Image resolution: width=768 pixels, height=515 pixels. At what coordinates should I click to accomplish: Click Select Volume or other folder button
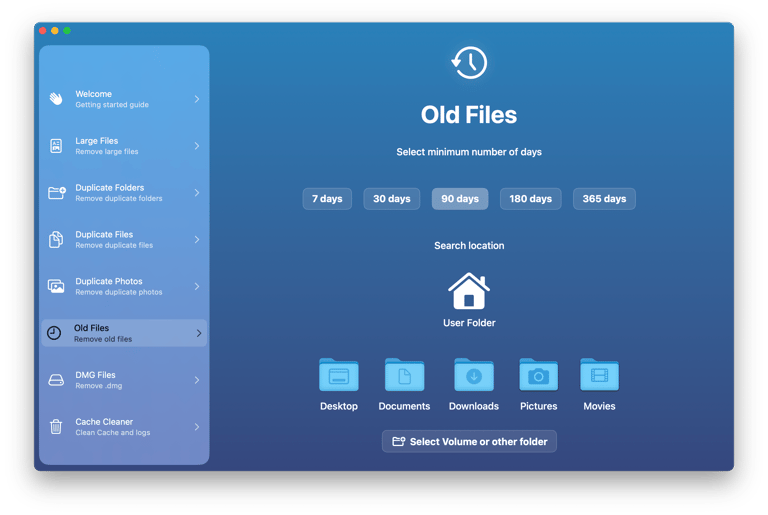pos(469,441)
